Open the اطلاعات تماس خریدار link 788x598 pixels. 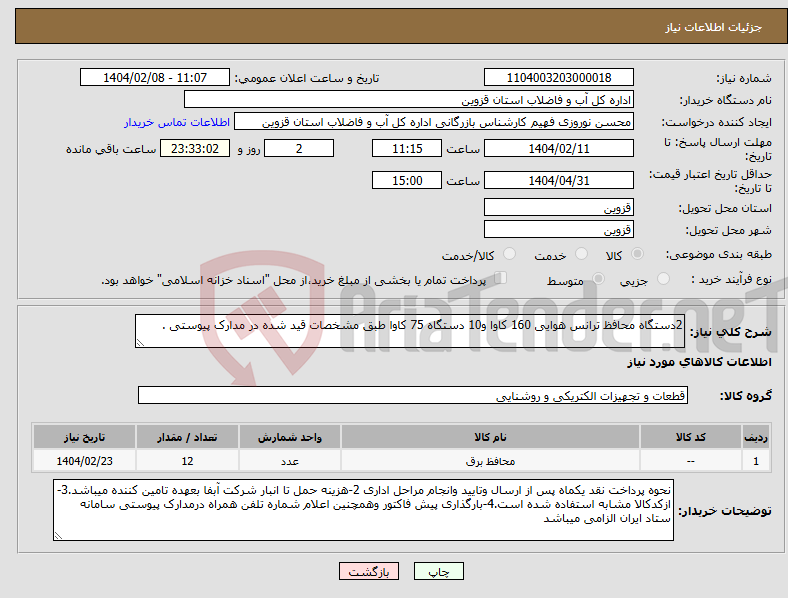(177, 122)
